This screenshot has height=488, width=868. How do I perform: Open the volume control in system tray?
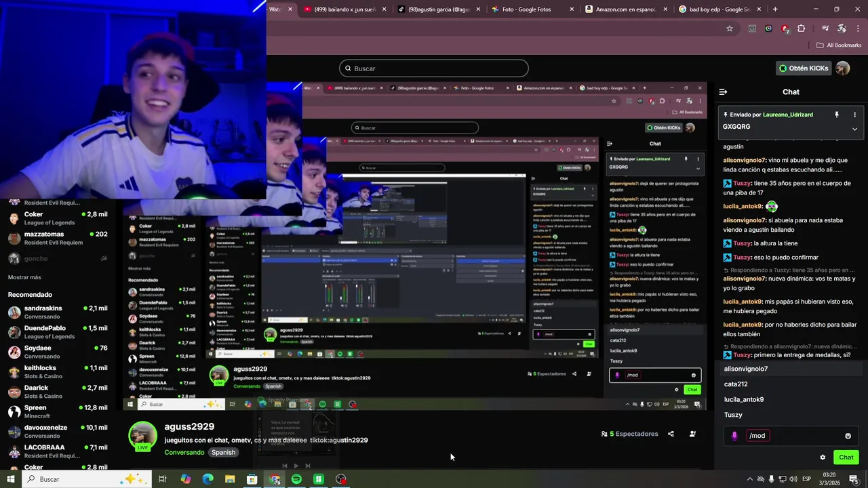pyautogui.click(x=793, y=479)
